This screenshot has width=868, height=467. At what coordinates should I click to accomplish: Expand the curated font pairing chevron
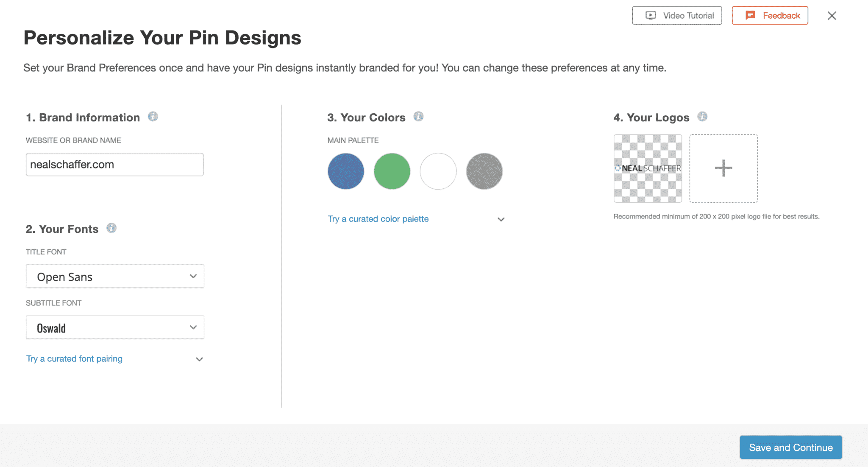[x=199, y=359]
